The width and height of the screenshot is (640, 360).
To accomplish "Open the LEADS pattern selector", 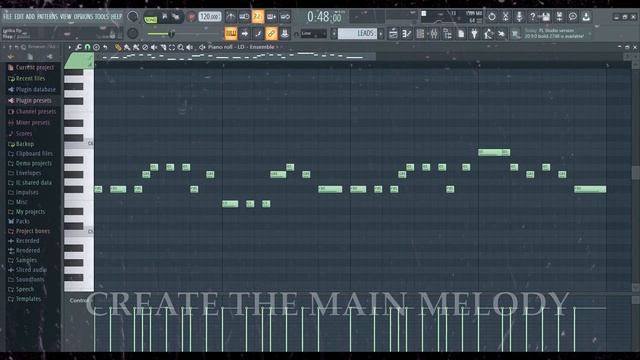I will [x=357, y=33].
